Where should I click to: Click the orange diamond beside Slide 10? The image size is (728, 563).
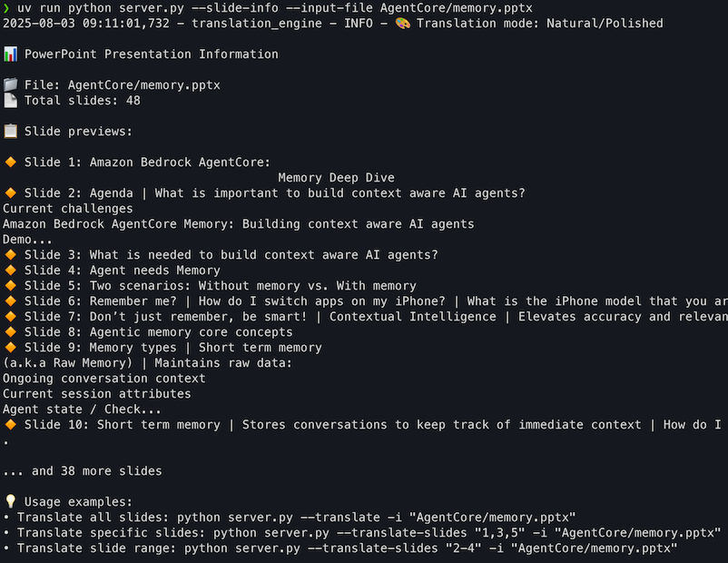[x=10, y=425]
